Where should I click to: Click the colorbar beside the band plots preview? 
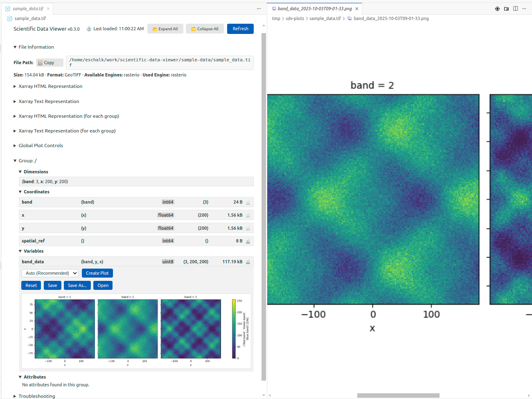point(234,328)
